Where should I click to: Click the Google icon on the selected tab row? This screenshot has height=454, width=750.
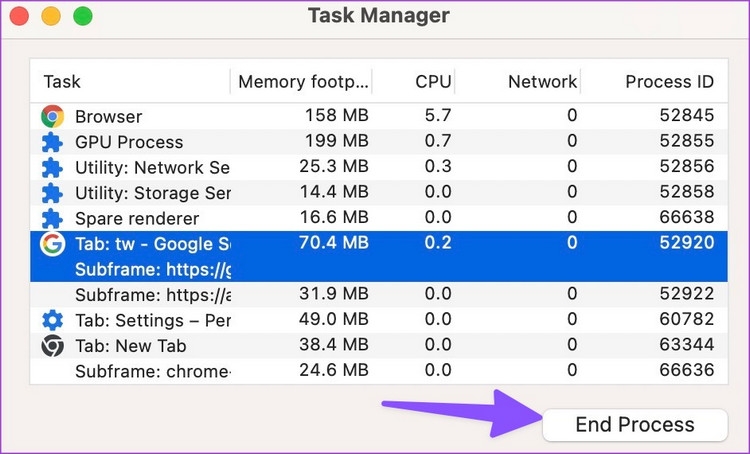click(x=52, y=244)
